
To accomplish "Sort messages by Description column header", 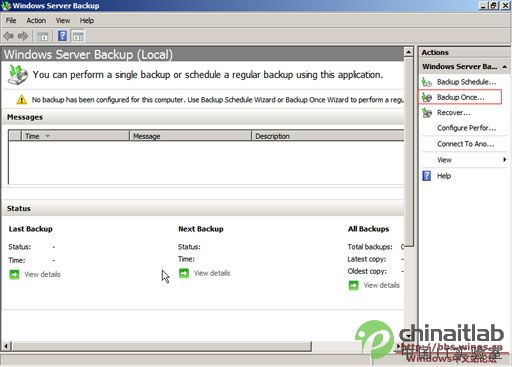I will pyautogui.click(x=328, y=136).
